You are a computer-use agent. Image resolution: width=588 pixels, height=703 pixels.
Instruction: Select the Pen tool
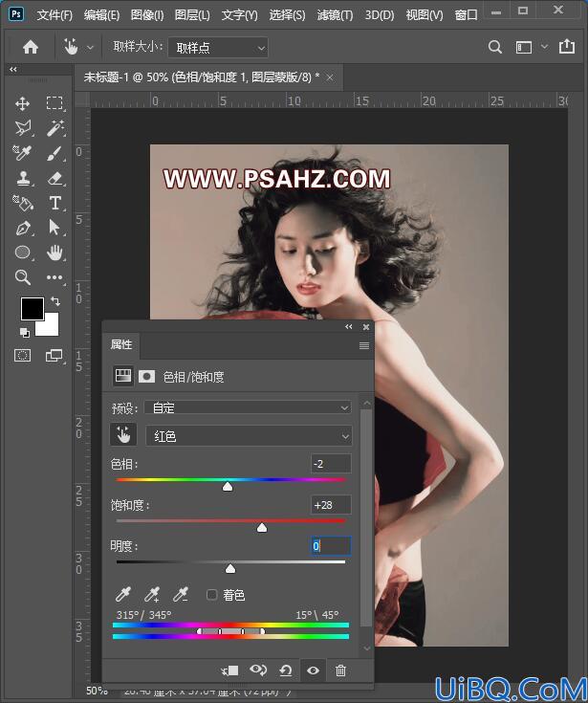tap(22, 228)
